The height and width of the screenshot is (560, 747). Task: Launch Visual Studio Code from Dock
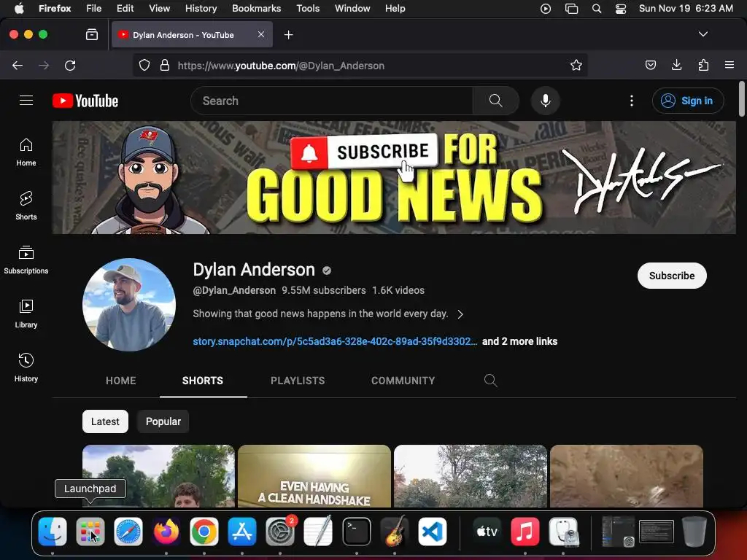pyautogui.click(x=433, y=532)
